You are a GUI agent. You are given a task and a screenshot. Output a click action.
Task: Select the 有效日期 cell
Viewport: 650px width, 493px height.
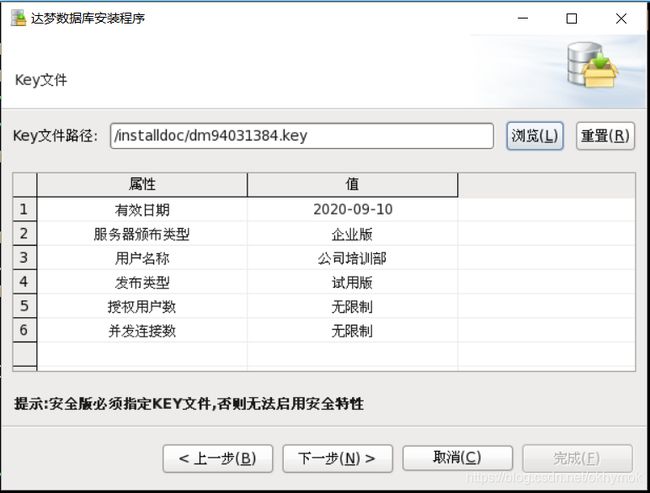click(142, 209)
